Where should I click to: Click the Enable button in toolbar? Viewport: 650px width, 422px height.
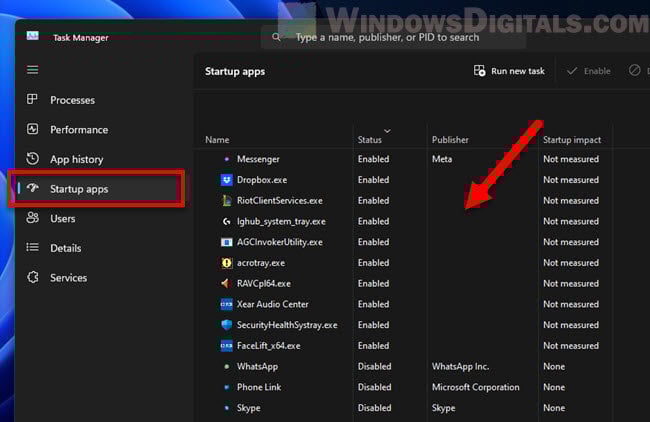[x=589, y=71]
